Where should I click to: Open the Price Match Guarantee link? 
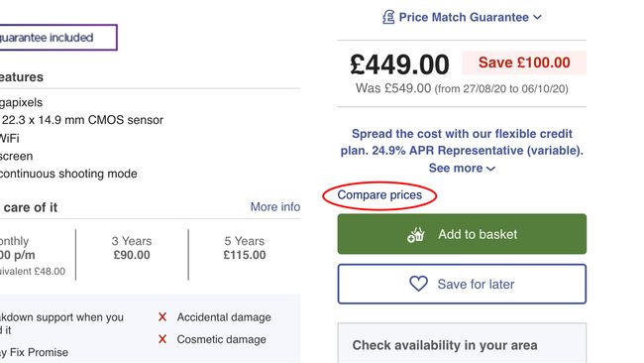coord(464,17)
